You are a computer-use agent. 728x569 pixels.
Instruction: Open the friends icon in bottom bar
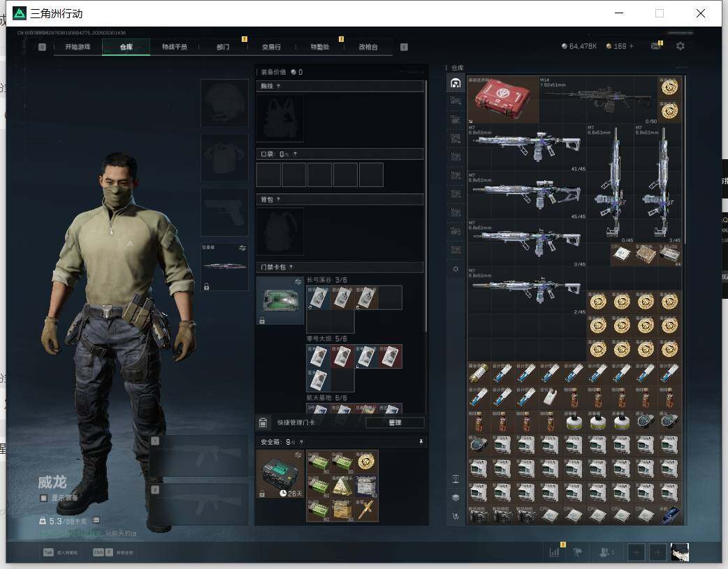tap(605, 552)
